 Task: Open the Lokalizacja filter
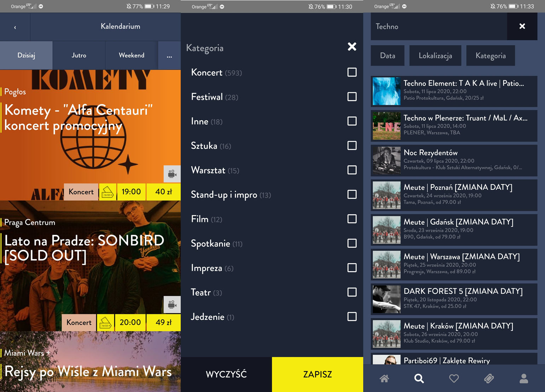pyautogui.click(x=435, y=55)
